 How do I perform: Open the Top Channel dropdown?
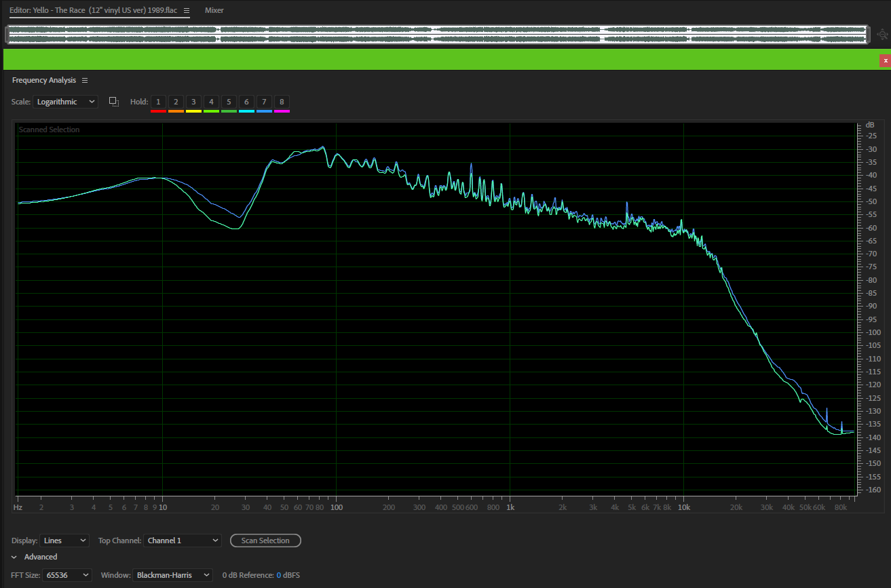(x=183, y=541)
